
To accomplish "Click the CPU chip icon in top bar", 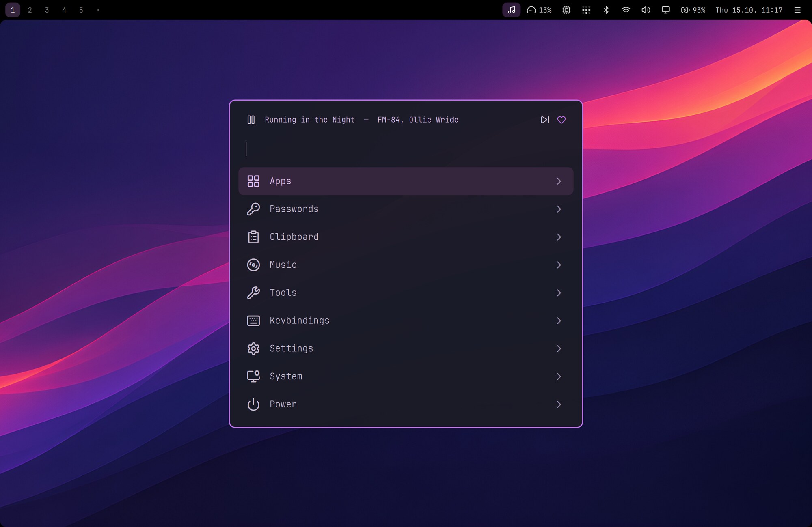I will (x=566, y=10).
